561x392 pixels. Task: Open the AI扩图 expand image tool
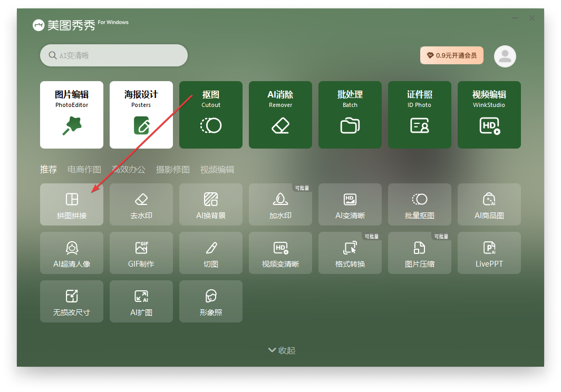pos(141,301)
